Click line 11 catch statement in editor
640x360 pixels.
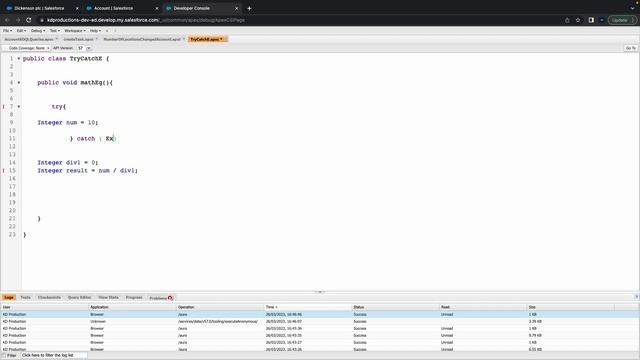pyautogui.click(x=93, y=139)
